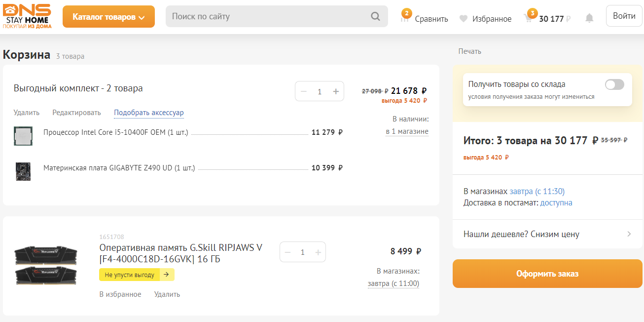Viewport: 644px width, 322px height.
Task: Toggle Получить товары со склада switch
Action: click(614, 84)
